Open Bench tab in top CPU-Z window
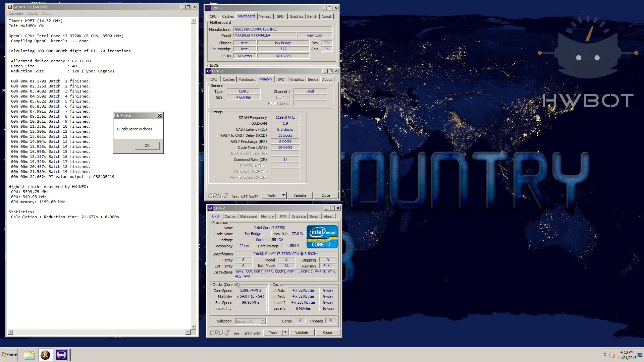This screenshot has height=362, width=644. pos(312,16)
